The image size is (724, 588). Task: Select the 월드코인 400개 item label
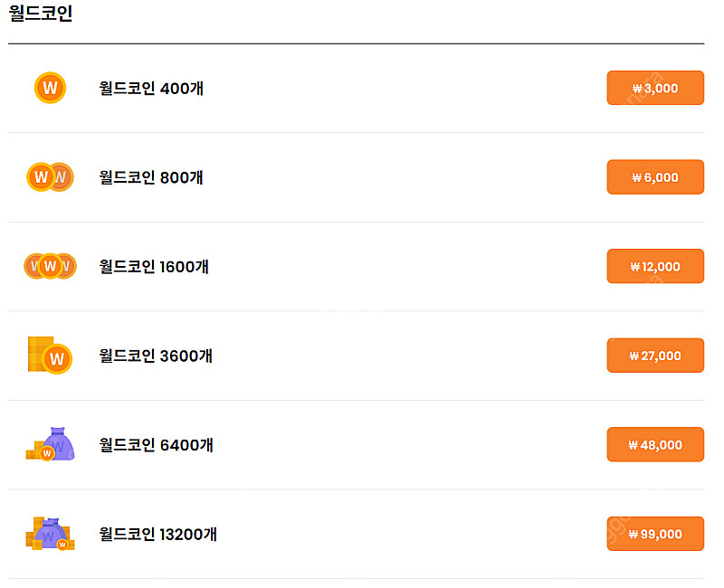(x=151, y=88)
